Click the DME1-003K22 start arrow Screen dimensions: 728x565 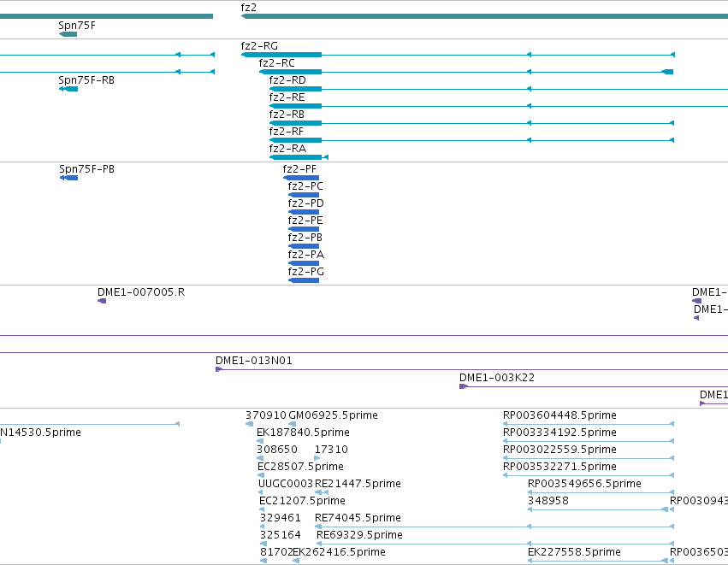click(463, 387)
